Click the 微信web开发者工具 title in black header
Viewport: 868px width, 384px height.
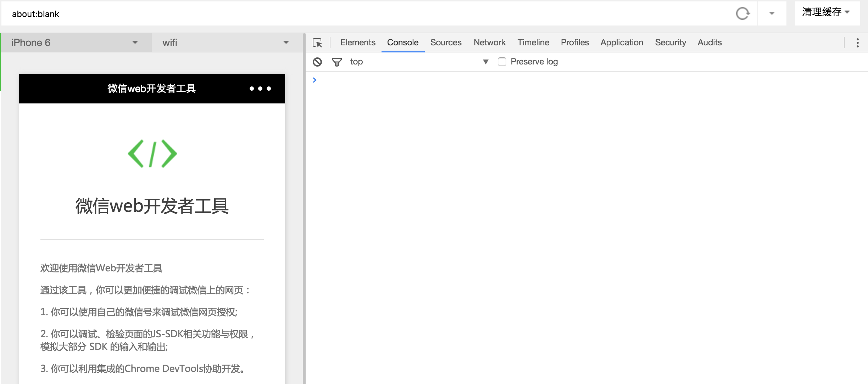pyautogui.click(x=152, y=89)
